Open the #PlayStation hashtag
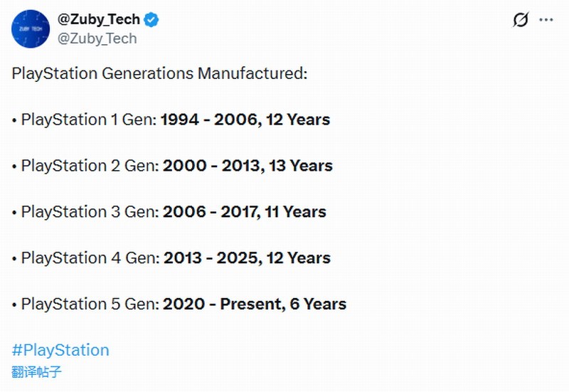This screenshot has width=569, height=392. point(60,350)
